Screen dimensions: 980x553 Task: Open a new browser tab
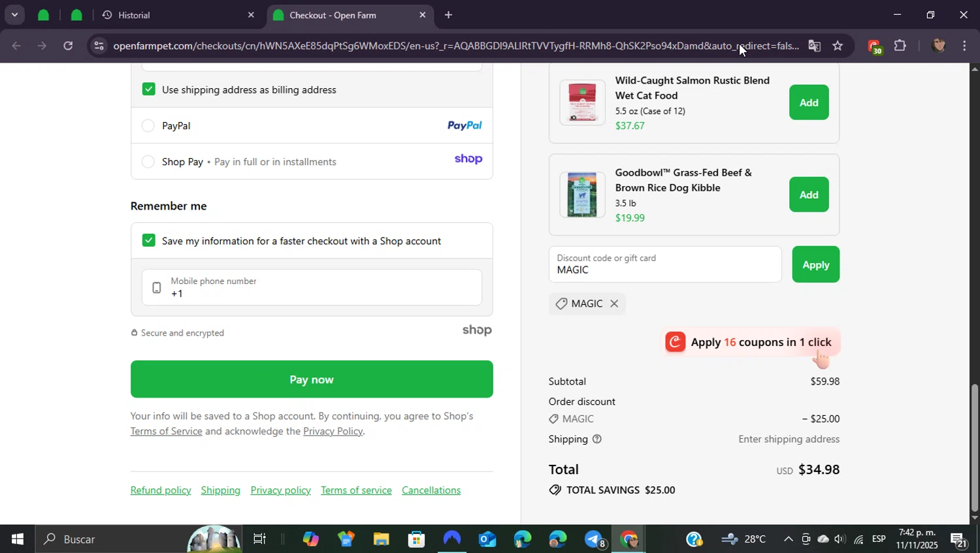[448, 15]
